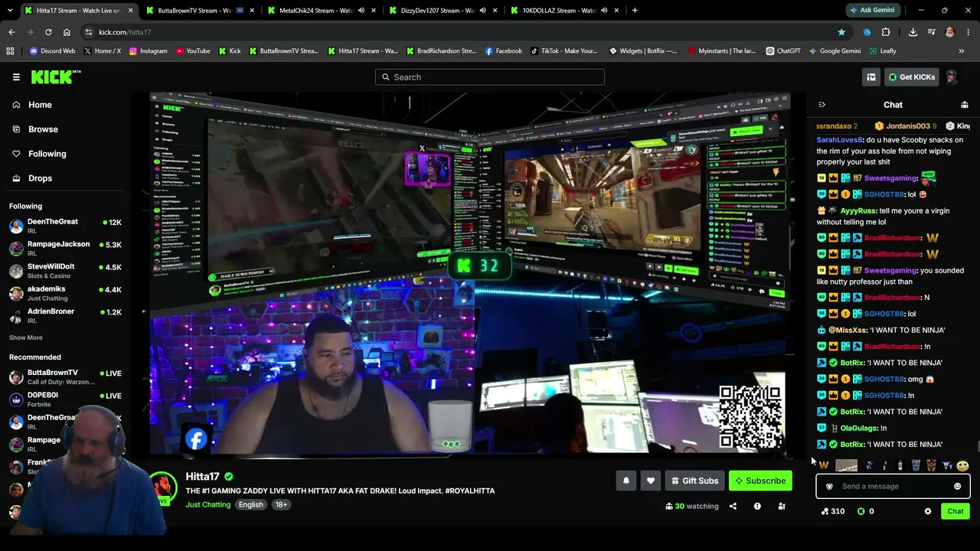Image resolution: width=980 pixels, height=551 pixels.
Task: Open the KICKs balance showing 0
Action: (x=866, y=511)
